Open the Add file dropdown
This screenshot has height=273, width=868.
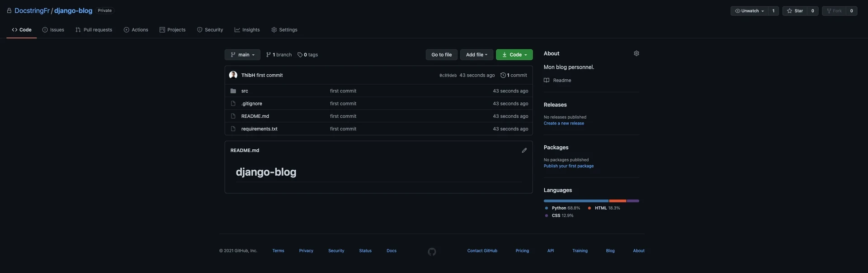point(476,55)
